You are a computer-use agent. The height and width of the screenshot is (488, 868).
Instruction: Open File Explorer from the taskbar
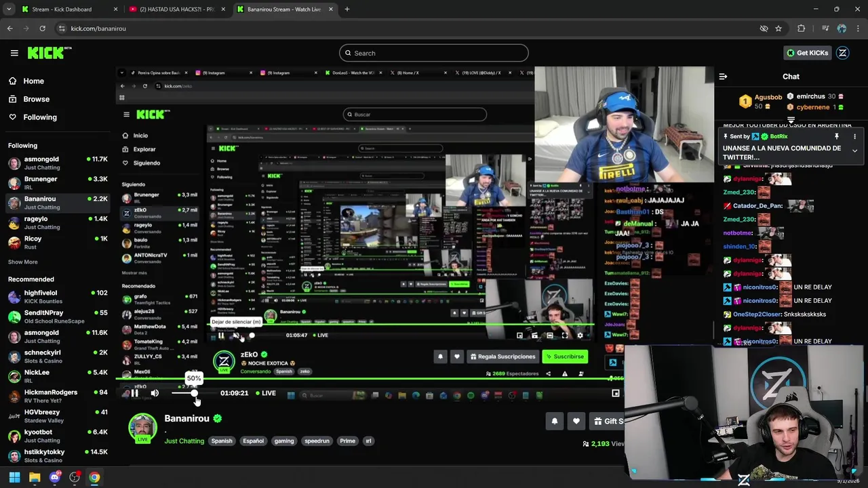[35, 477]
